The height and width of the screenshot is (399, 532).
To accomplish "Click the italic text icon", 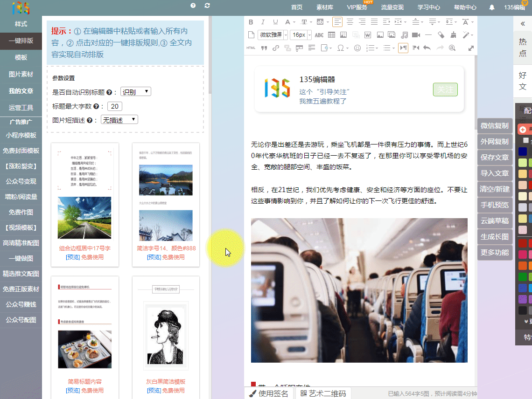I will (x=263, y=22).
